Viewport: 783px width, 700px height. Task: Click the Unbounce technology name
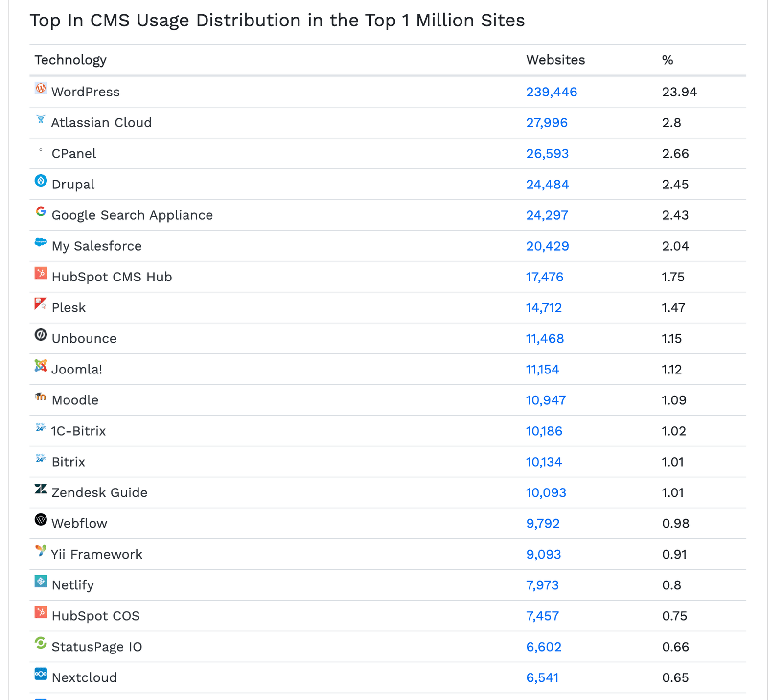[84, 339]
